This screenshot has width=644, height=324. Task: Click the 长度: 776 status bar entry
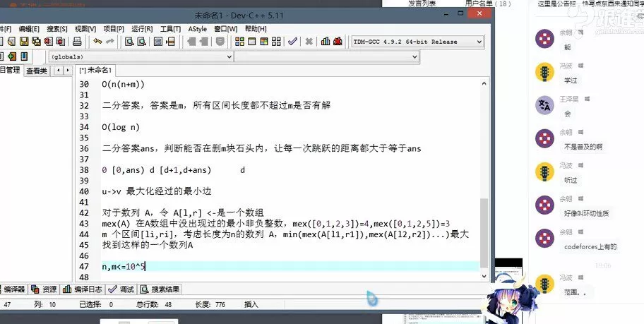tap(210, 304)
